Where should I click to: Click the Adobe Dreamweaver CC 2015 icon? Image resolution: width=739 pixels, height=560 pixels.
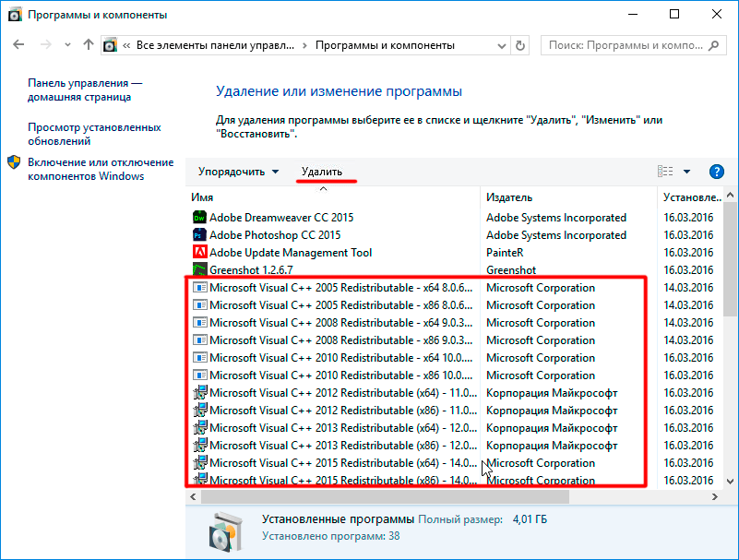pos(200,218)
